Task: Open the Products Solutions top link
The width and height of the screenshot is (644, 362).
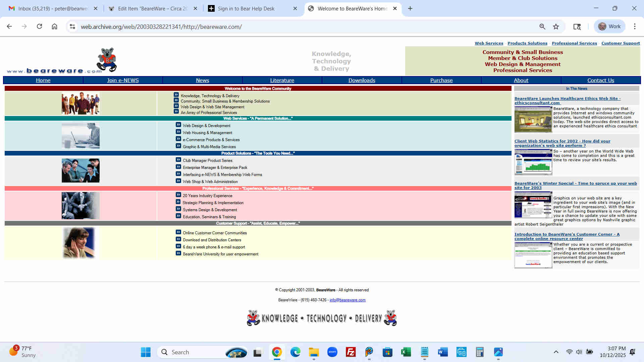Action: [x=527, y=43]
